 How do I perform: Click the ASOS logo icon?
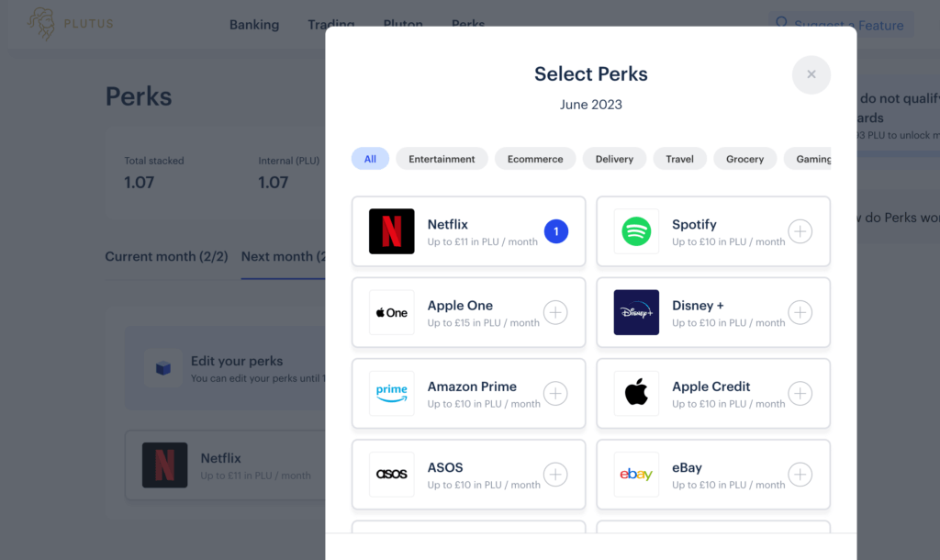pos(390,475)
